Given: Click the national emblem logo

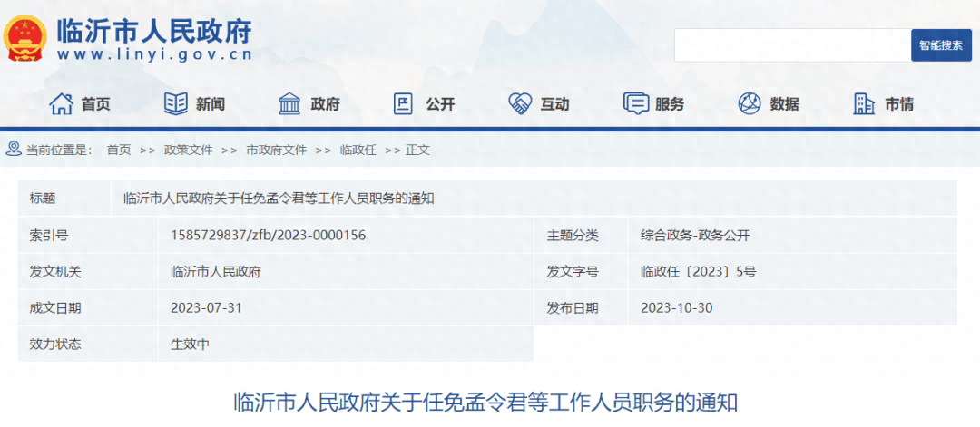Looking at the screenshot, I should [x=25, y=39].
